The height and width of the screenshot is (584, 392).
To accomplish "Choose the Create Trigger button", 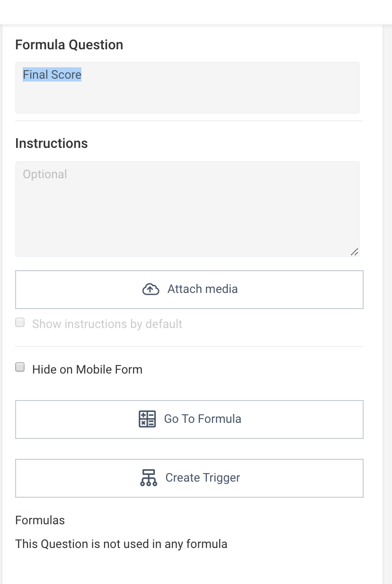I will pos(189,478).
